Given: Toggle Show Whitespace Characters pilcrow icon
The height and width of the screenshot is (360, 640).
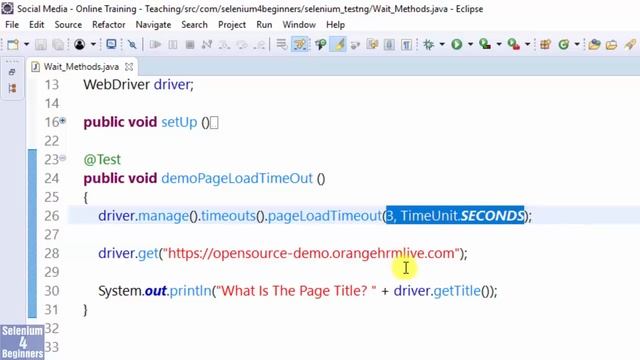Looking at the screenshot, I should (x=407, y=44).
